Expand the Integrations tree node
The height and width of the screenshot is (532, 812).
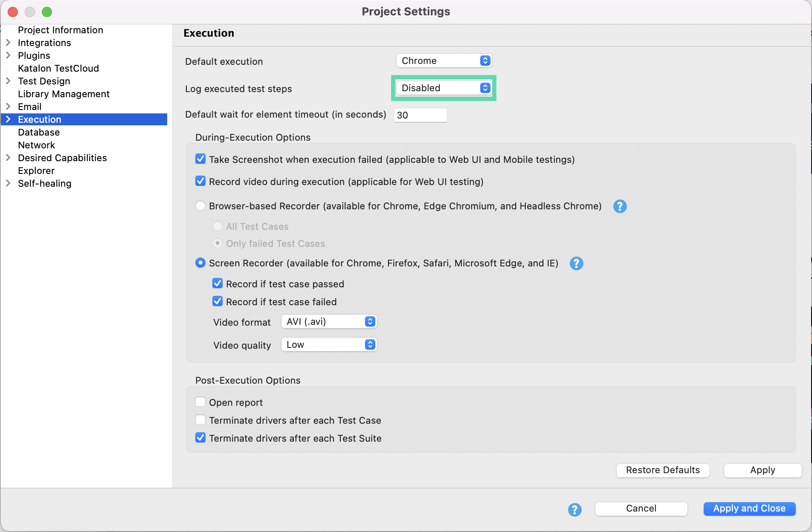[8, 43]
